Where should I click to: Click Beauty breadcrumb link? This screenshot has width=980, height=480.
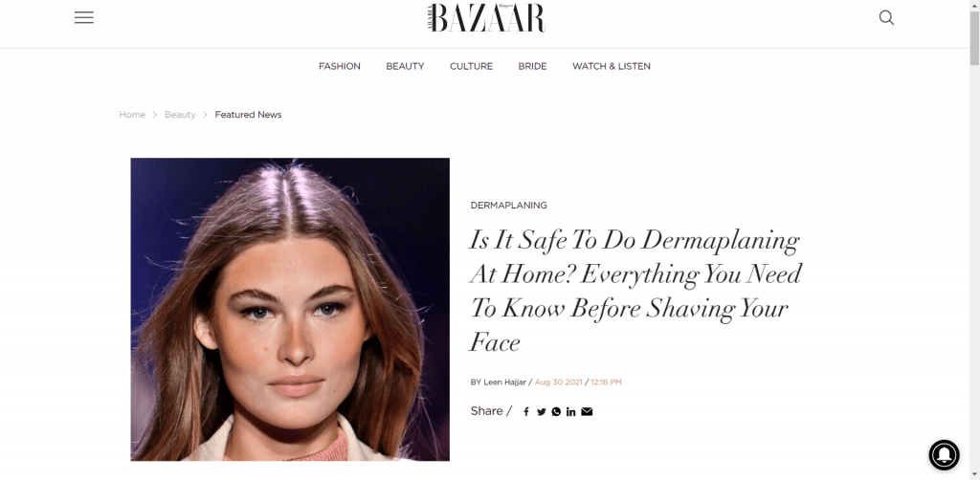(180, 115)
